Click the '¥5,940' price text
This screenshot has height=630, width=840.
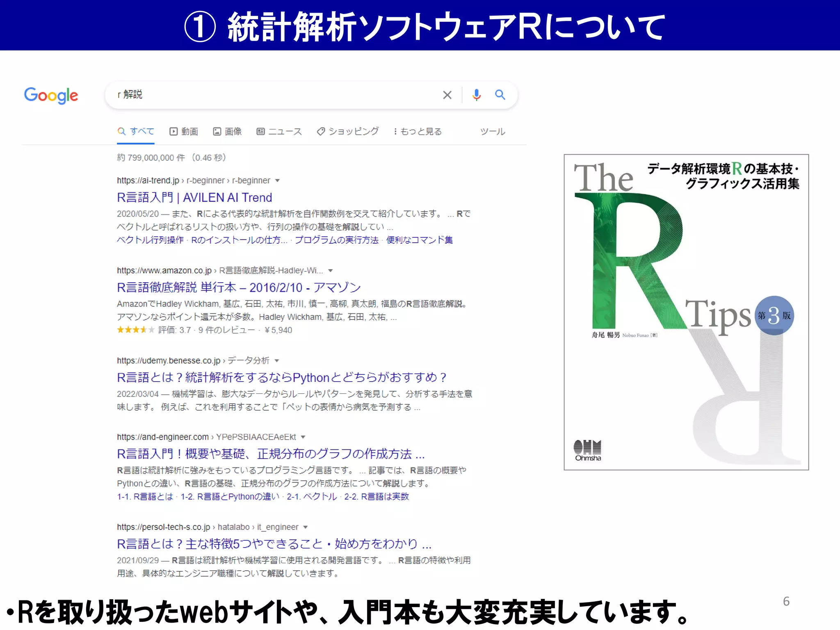pyautogui.click(x=278, y=330)
